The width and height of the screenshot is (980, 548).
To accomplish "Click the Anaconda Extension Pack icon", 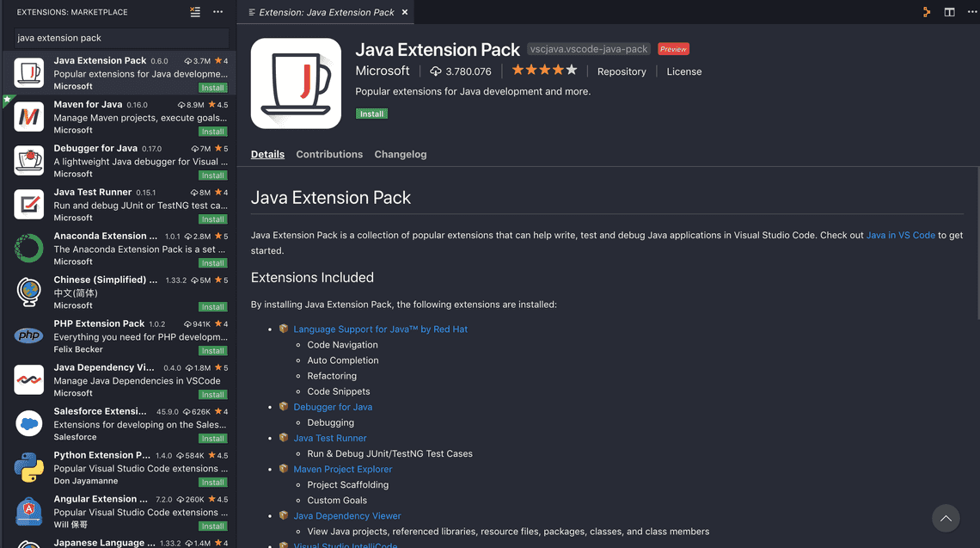I will pyautogui.click(x=28, y=249).
